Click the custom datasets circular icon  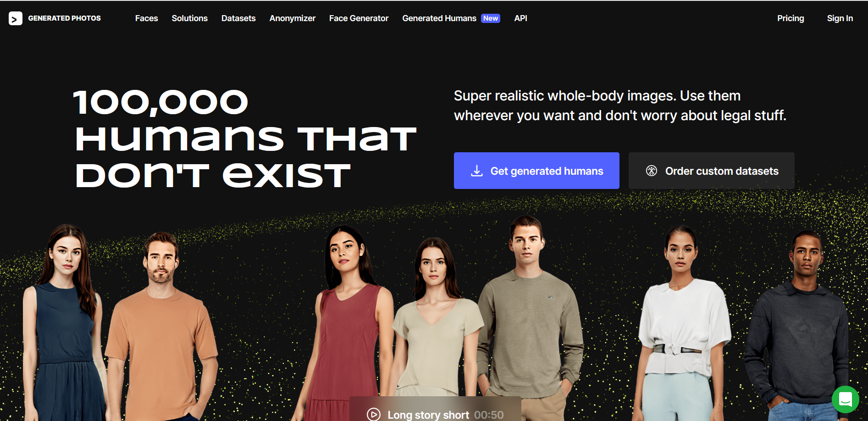point(652,171)
